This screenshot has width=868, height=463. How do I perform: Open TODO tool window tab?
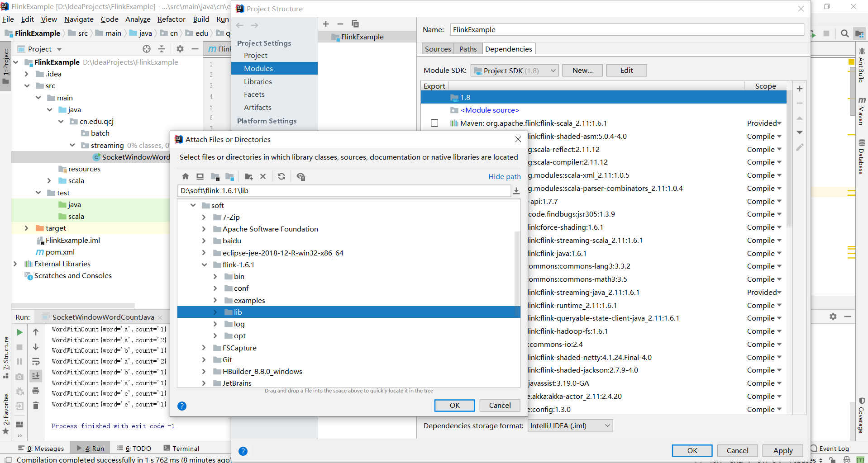[134, 449]
